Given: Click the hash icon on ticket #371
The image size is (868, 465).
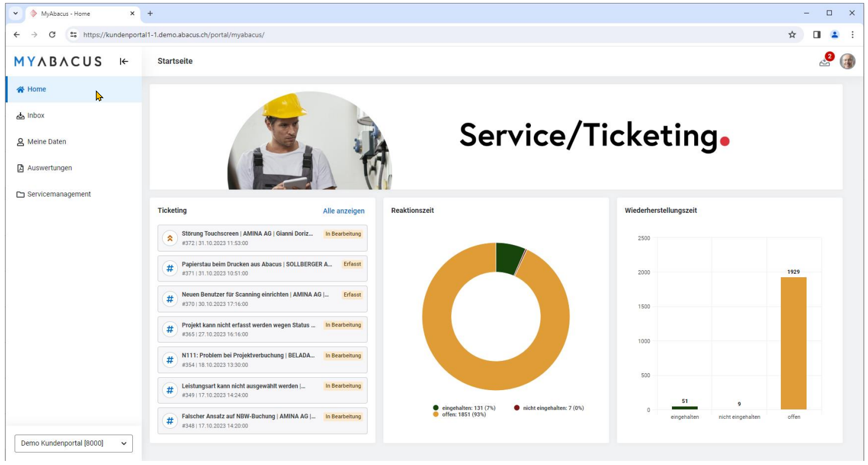Looking at the screenshot, I should point(170,268).
